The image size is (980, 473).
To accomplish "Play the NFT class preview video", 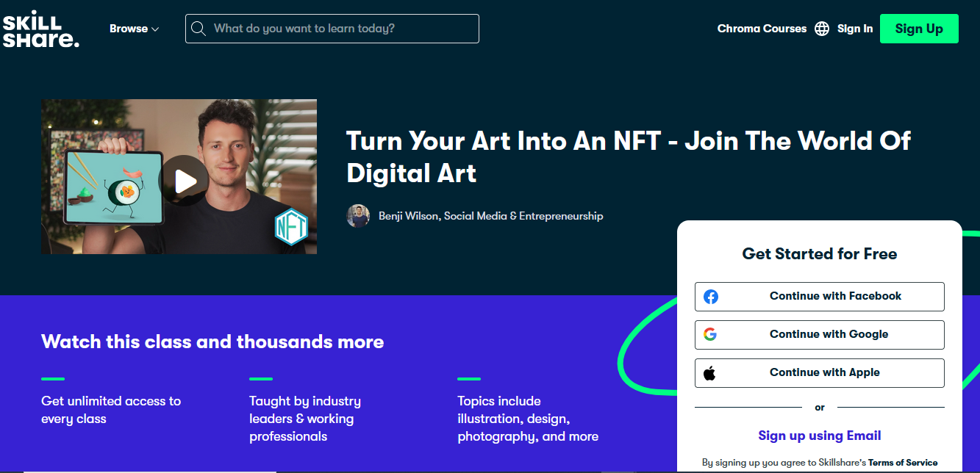I will click(183, 180).
